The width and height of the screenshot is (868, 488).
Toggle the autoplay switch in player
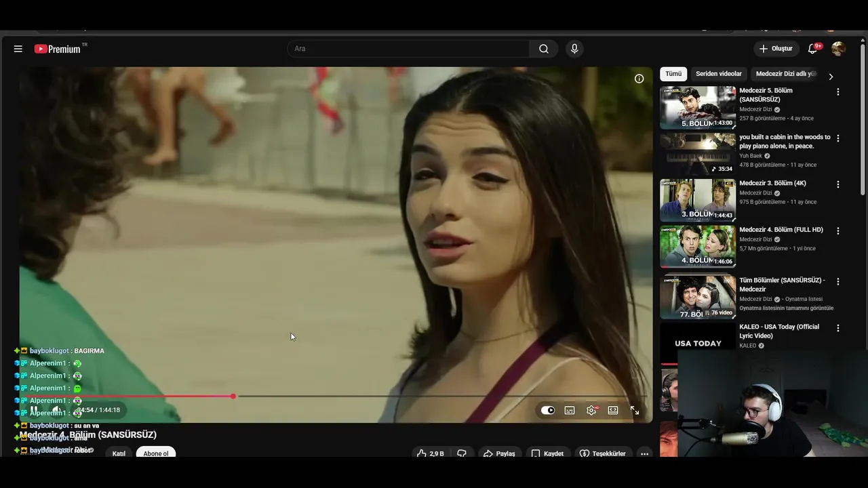(x=548, y=410)
